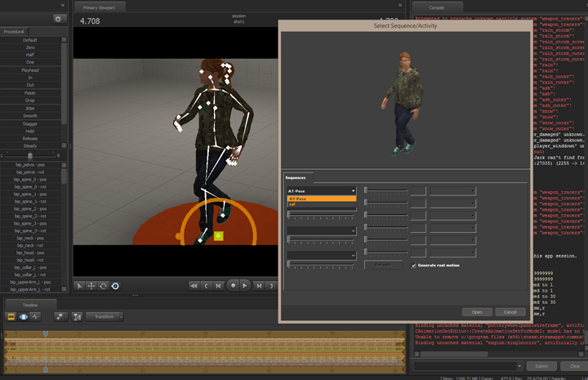Image resolution: width=588 pixels, height=380 pixels.
Task: Select the bip_head - rot control
Action: coord(30,260)
